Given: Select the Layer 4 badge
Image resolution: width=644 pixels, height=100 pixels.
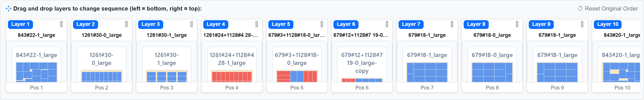Looking at the screenshot, I should tap(216, 24).
